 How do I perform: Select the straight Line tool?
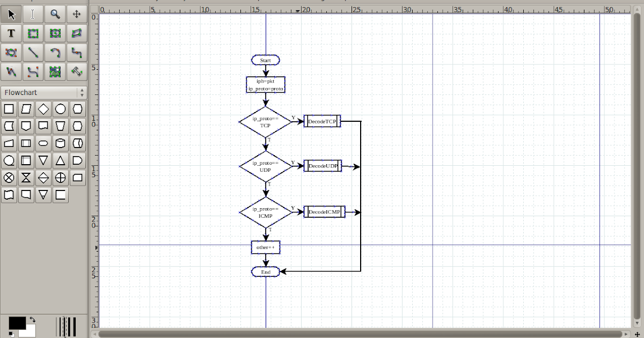pyautogui.click(x=33, y=53)
